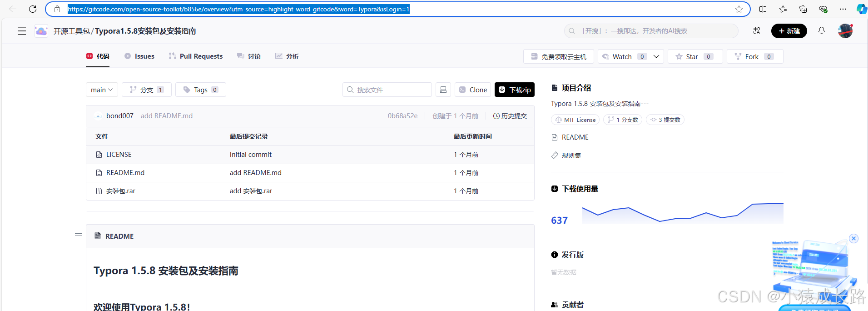
Task: Click the download usage trend chart
Action: [x=683, y=213]
